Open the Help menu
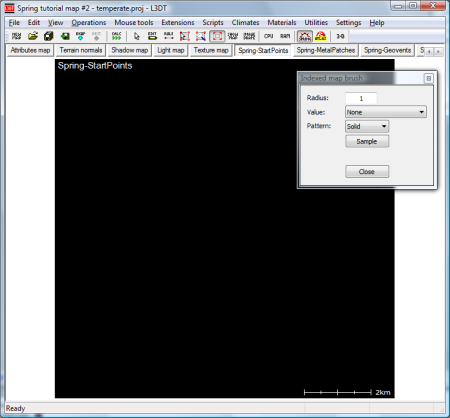 point(377,23)
